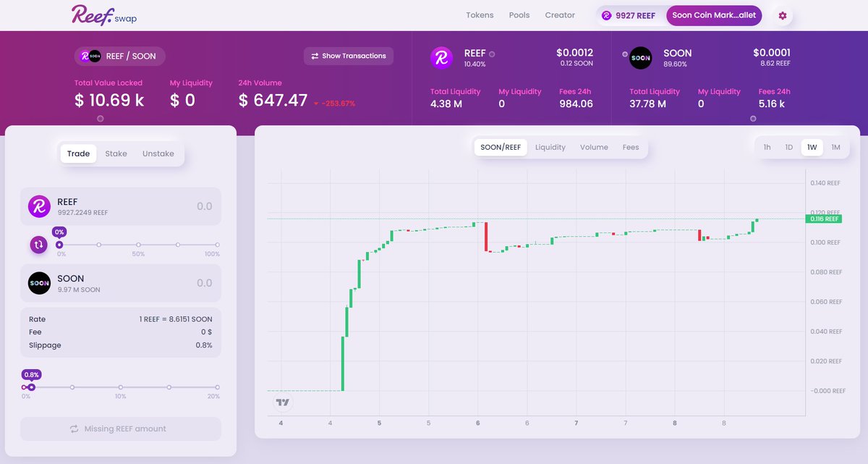Set chart timeframe to 1W
This screenshot has height=464, width=868.
tap(812, 147)
